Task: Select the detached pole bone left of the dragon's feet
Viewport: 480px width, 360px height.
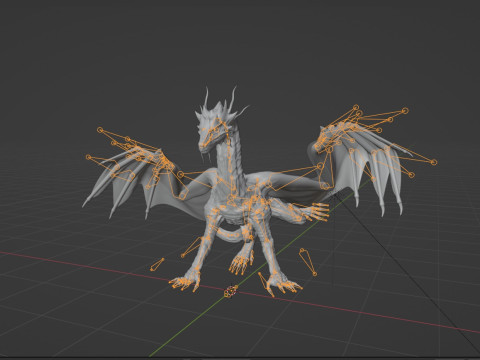Action: pyautogui.click(x=157, y=264)
